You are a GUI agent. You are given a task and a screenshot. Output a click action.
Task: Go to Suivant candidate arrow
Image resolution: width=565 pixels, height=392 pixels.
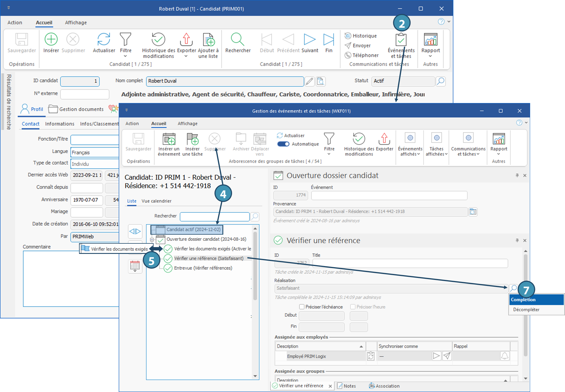click(x=309, y=39)
